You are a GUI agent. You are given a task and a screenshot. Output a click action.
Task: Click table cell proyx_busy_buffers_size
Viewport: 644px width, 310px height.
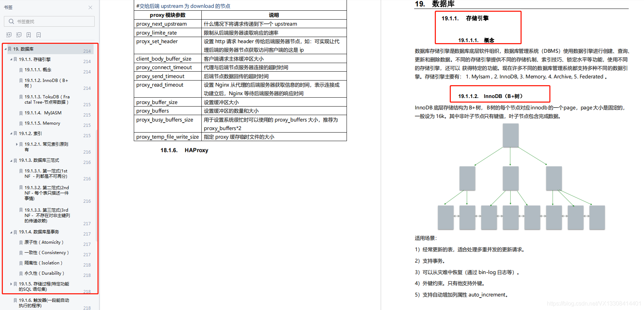(168, 124)
